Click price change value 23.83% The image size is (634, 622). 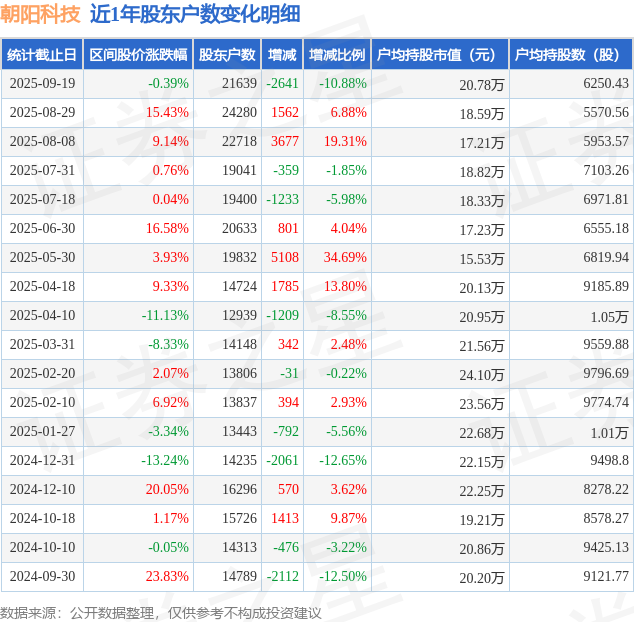tap(167, 576)
